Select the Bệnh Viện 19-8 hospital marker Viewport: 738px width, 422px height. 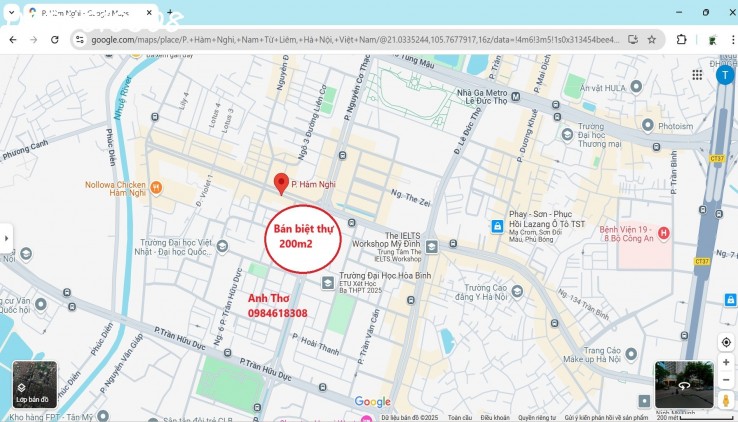pyautogui.click(x=664, y=233)
